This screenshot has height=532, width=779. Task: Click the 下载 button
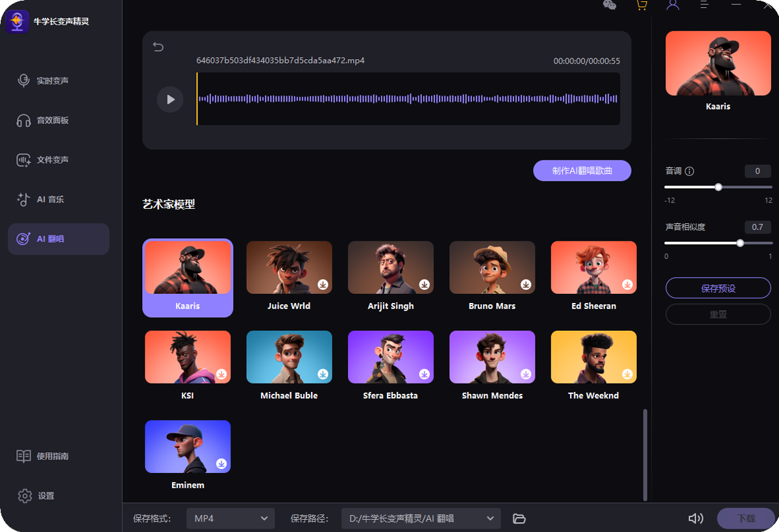click(746, 518)
